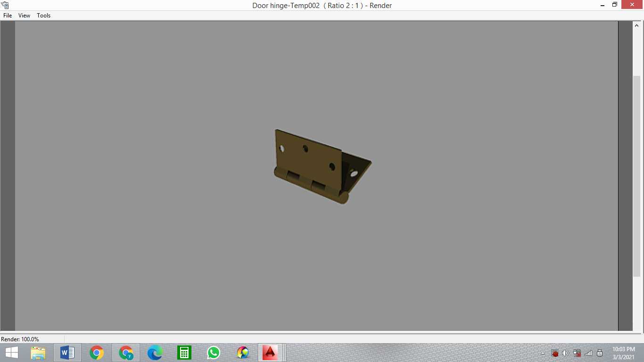Open the network signal bars icon
Viewport: 644px width, 362px height.
click(x=588, y=353)
